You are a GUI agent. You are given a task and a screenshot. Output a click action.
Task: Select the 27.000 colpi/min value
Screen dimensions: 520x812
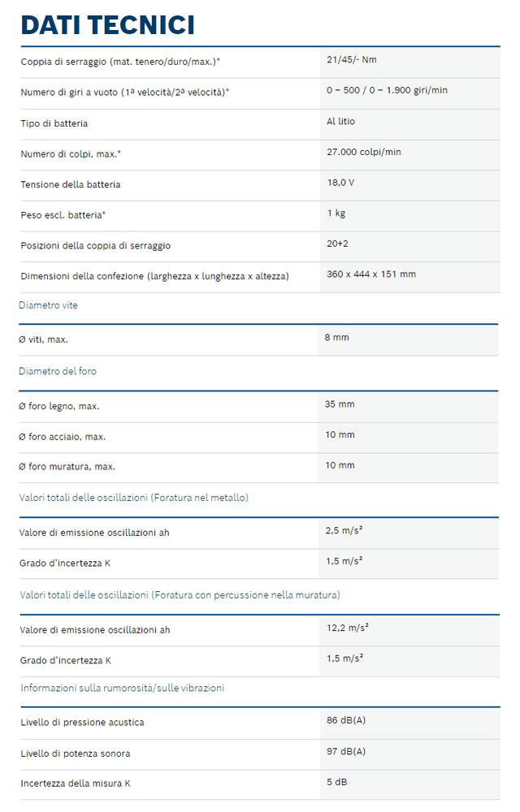pyautogui.click(x=364, y=152)
